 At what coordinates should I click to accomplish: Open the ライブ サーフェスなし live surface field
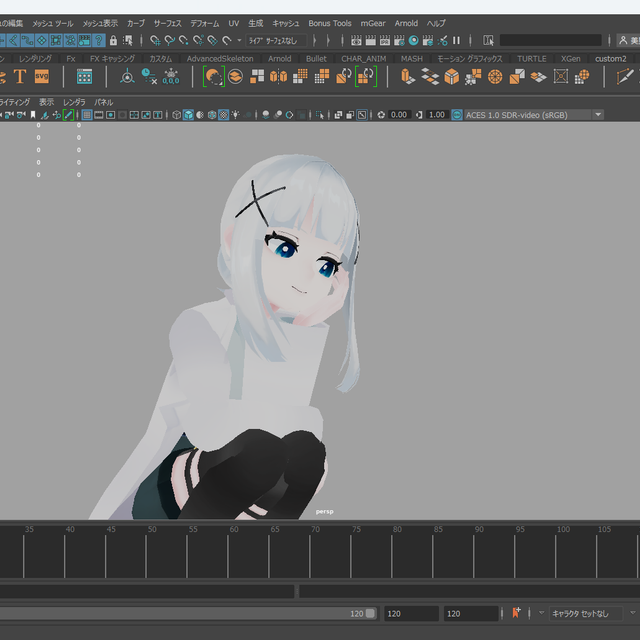tap(276, 40)
